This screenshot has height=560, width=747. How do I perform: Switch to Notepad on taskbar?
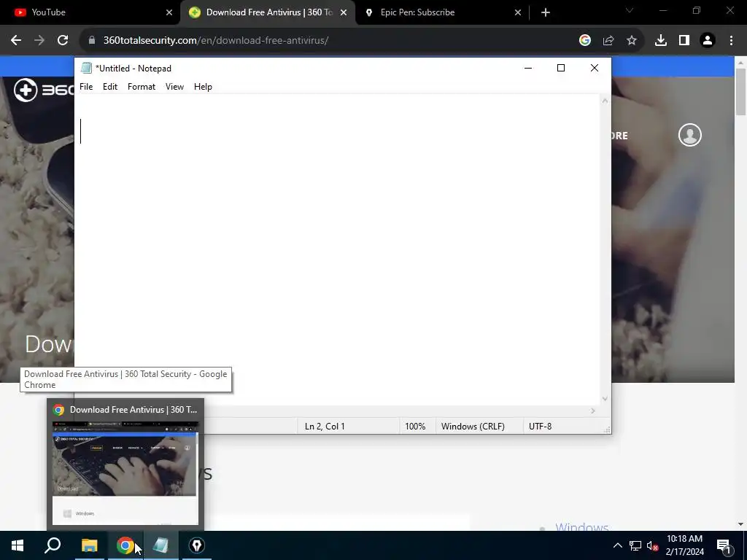coord(161,545)
